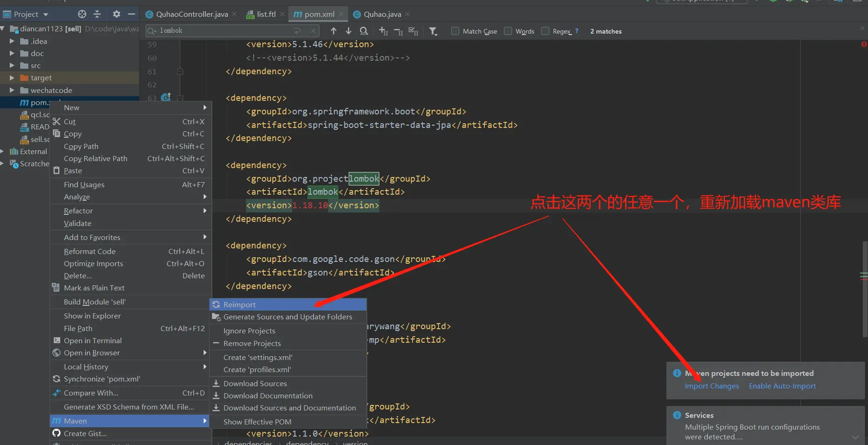Choose Download Sources in Maven submenu

[288, 383]
